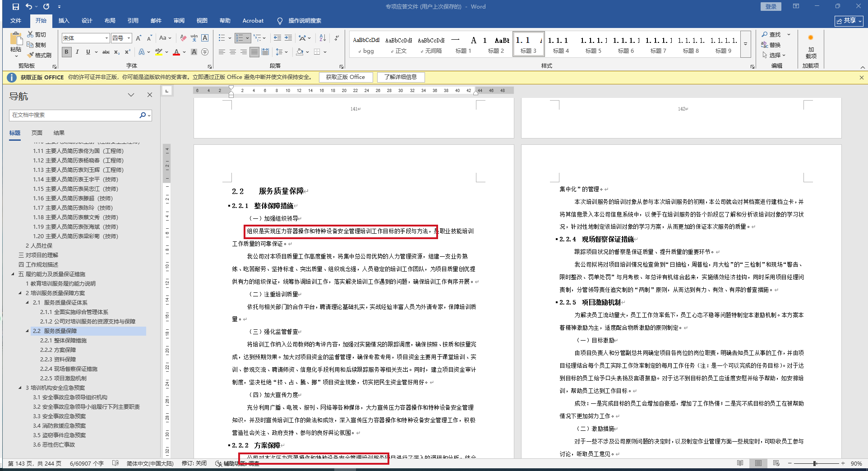Collapse the 2.2 服务质量保障 heading
The width and height of the screenshot is (868, 471).
pyautogui.click(x=28, y=331)
